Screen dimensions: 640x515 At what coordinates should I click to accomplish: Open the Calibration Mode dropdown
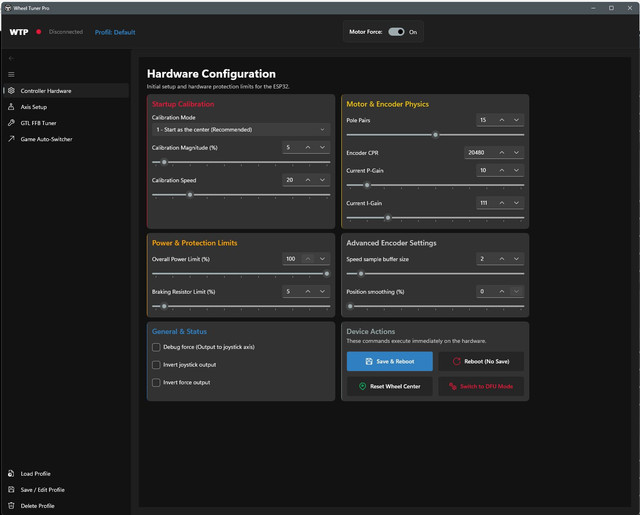click(241, 130)
